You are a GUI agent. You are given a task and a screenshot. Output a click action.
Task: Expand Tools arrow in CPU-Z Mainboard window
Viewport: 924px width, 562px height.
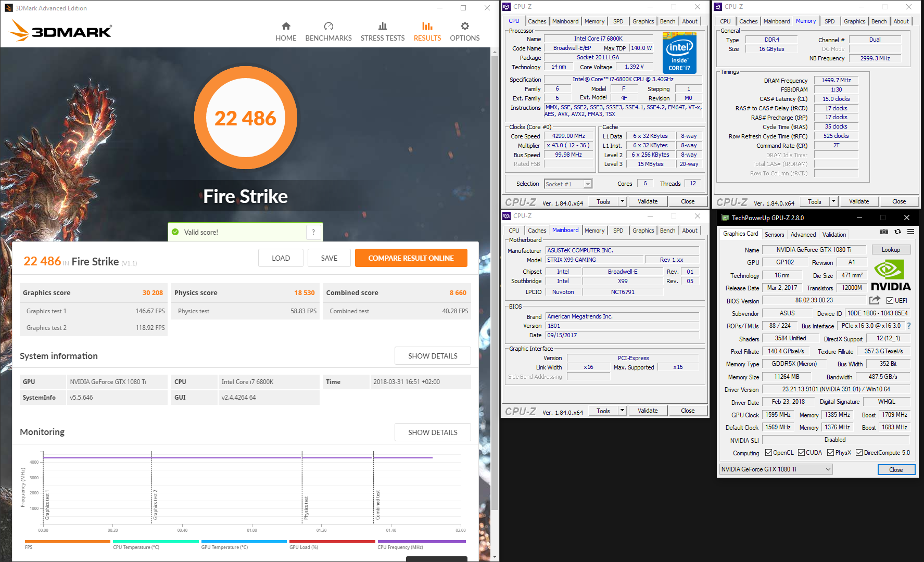click(x=622, y=411)
